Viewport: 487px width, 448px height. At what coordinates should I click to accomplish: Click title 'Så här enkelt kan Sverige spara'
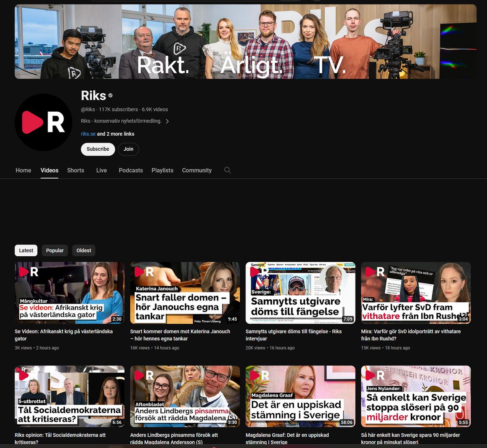(411, 439)
